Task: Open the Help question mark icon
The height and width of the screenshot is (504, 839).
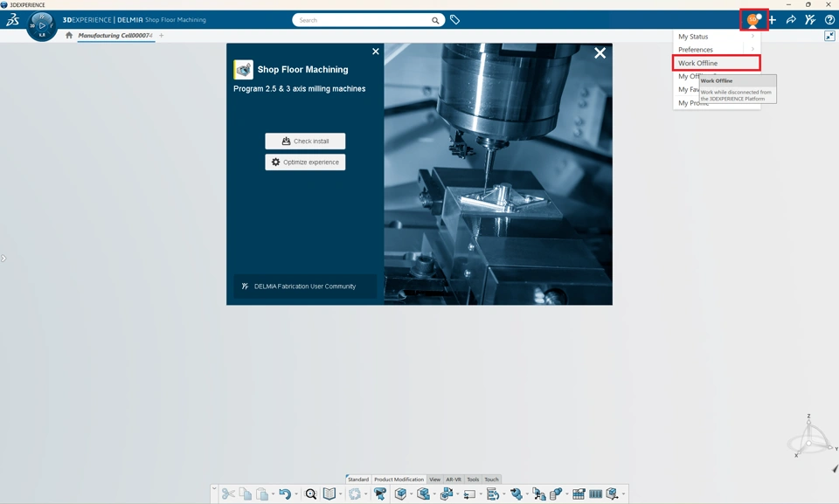Action: 829,20
